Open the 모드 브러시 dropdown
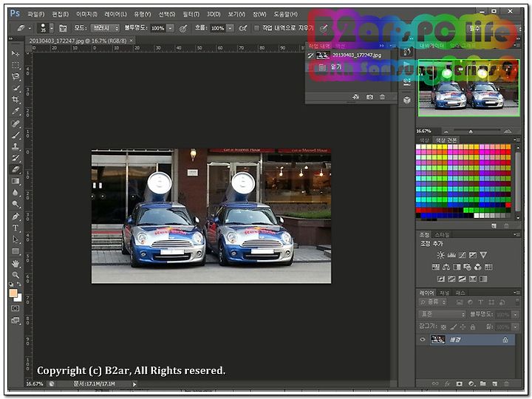 pyautogui.click(x=106, y=28)
